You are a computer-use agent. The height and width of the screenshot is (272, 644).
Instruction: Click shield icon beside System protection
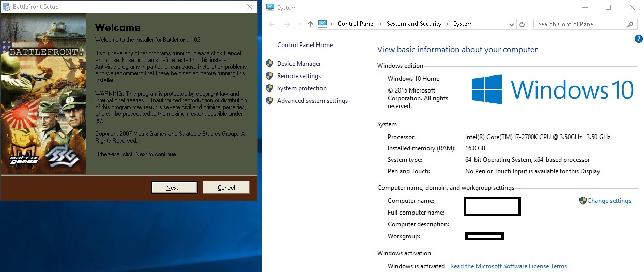pos(269,88)
